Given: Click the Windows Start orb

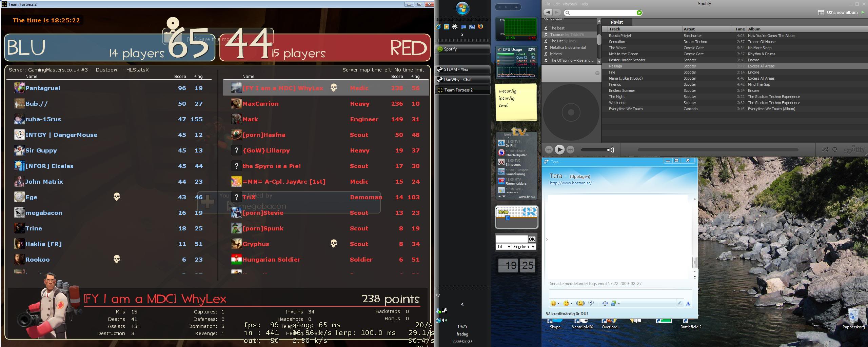Looking at the screenshot, I should click(462, 9).
